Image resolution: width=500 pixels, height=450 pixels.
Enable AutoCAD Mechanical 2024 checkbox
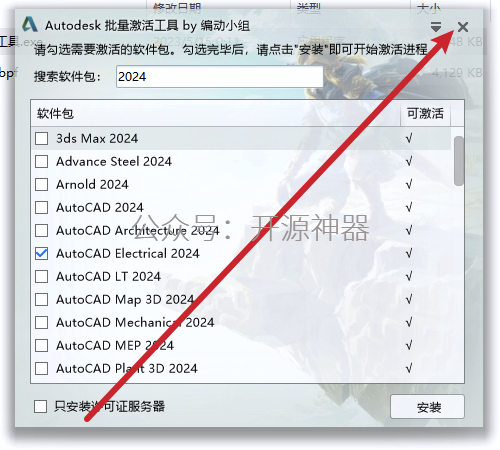click(x=41, y=322)
